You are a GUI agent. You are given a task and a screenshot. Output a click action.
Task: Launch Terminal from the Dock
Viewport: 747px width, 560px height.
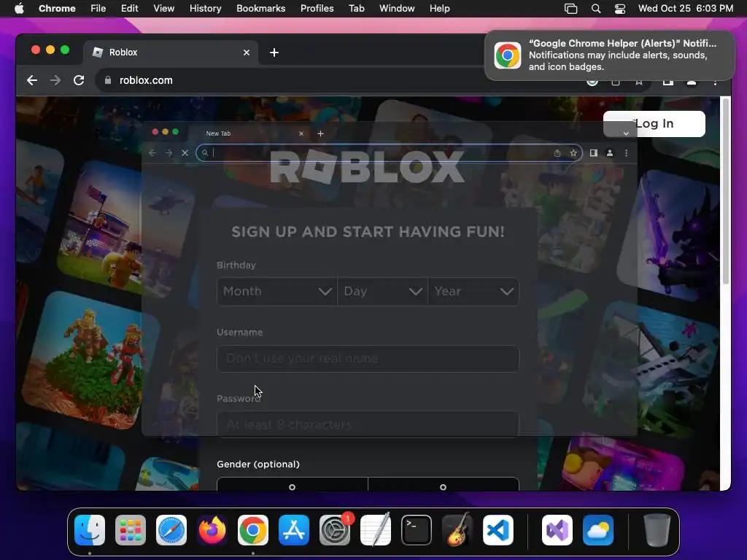pyautogui.click(x=417, y=530)
